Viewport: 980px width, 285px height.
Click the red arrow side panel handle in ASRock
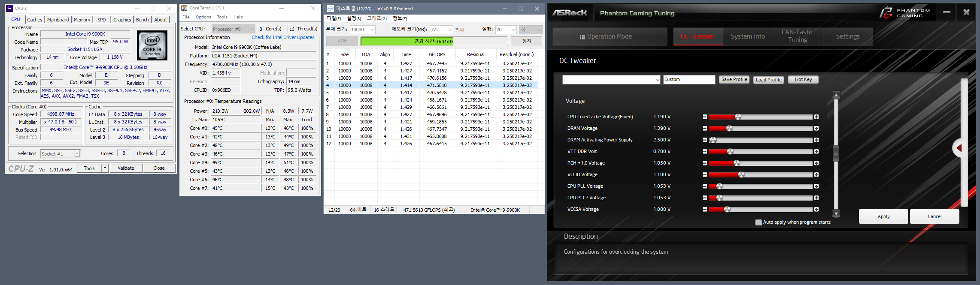(x=958, y=148)
